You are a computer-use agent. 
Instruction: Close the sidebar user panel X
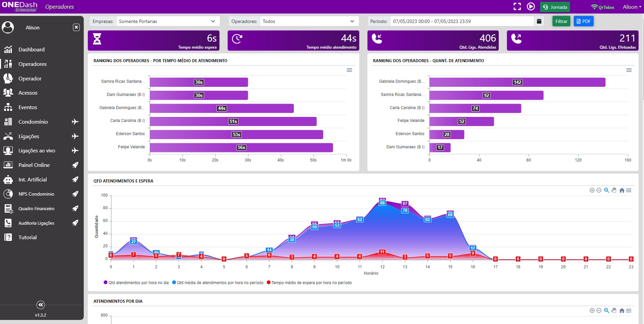click(76, 27)
